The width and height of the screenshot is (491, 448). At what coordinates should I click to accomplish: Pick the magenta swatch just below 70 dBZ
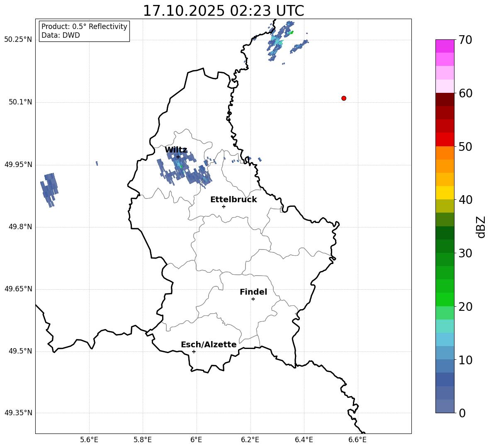point(445,46)
